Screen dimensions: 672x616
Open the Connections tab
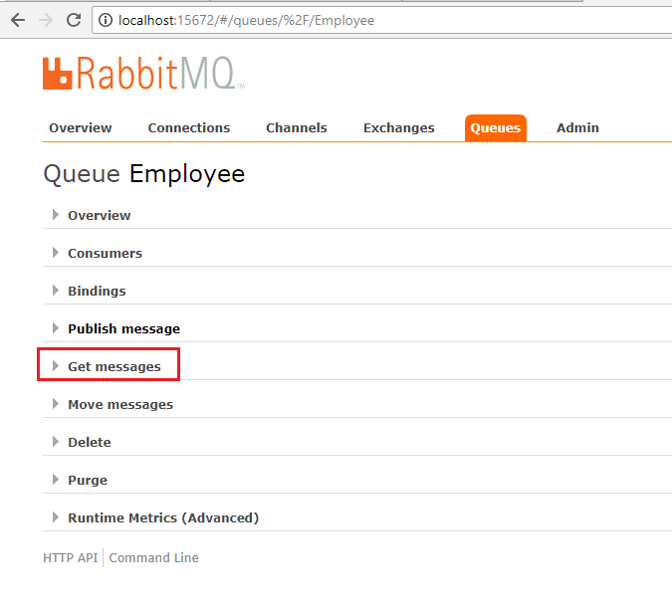coord(189,127)
